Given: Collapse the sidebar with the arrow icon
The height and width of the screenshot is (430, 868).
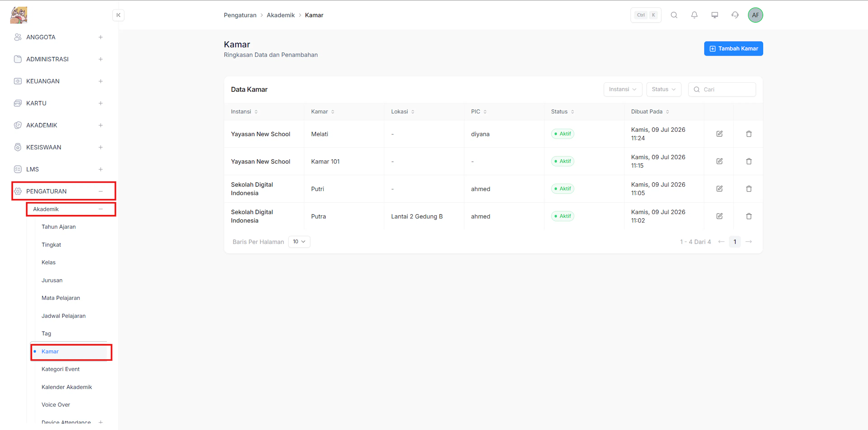Looking at the screenshot, I should pyautogui.click(x=118, y=15).
